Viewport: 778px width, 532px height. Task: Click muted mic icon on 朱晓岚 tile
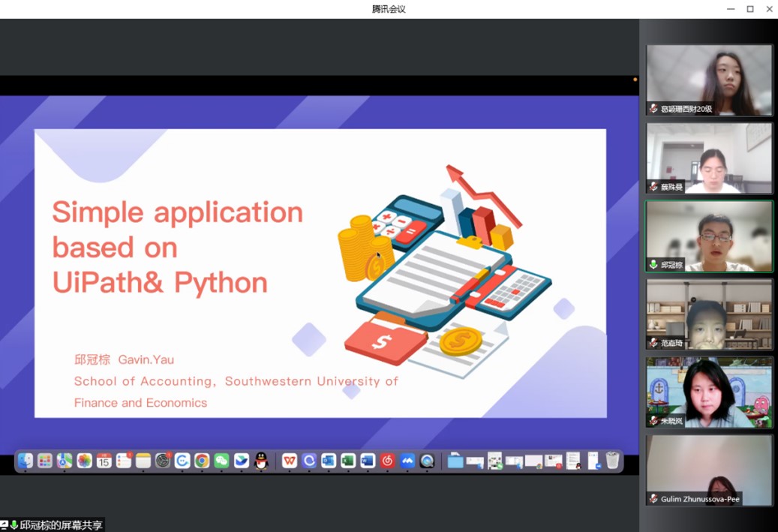pos(653,421)
